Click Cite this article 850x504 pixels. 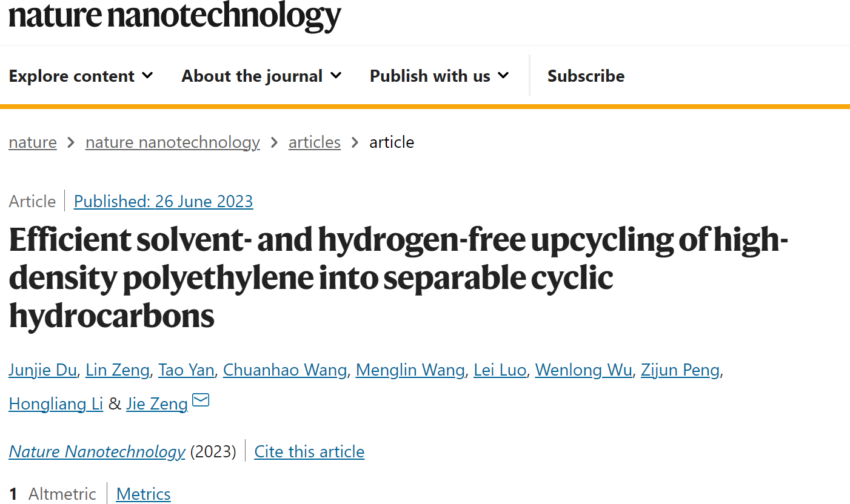click(x=309, y=452)
